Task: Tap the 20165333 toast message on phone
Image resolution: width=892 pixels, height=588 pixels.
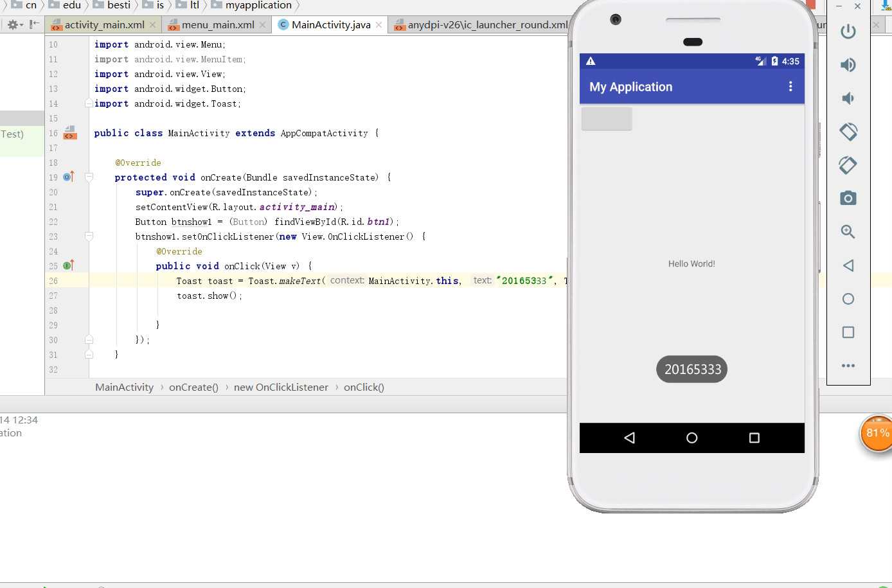Action: click(692, 369)
